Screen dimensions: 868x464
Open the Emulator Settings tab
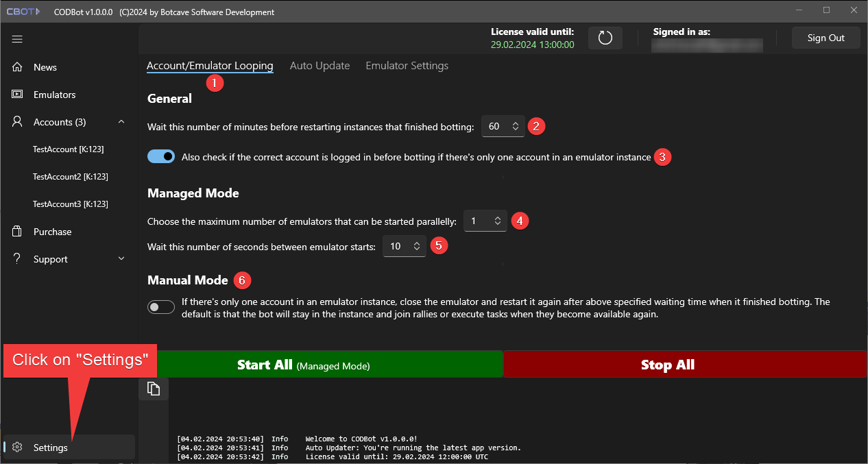[407, 66]
